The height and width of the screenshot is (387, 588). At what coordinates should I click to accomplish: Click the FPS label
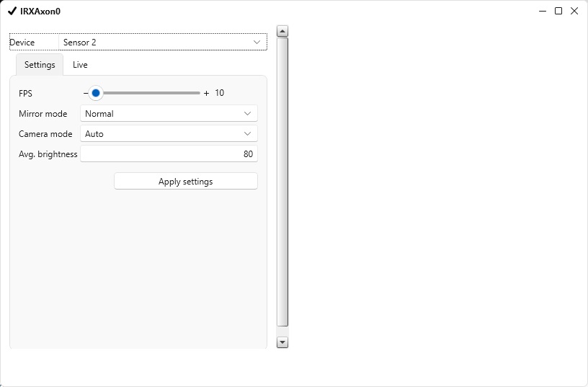[x=25, y=94]
